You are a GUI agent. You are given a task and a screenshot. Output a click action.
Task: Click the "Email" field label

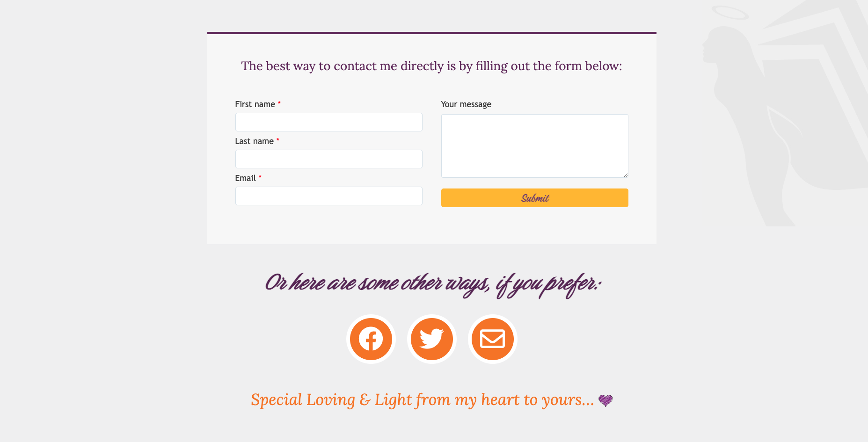point(245,178)
